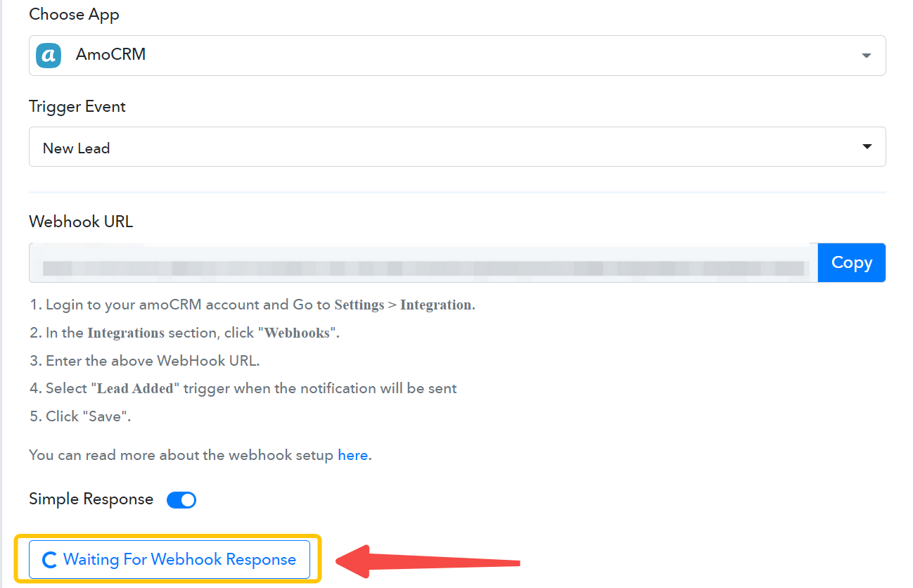Click the 'Trigger Event' label
The height and width of the screenshot is (588, 913).
point(77,107)
